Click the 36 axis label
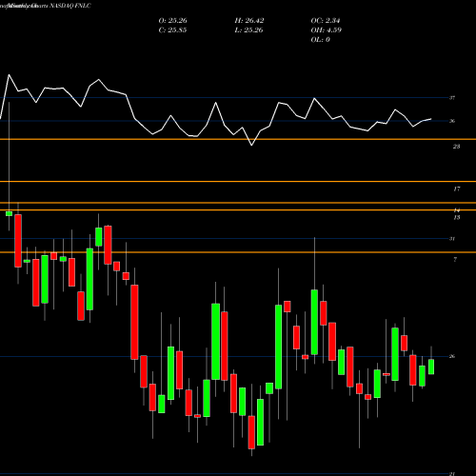Image resolution: width=476 pixels, height=476 pixels. click(452, 121)
